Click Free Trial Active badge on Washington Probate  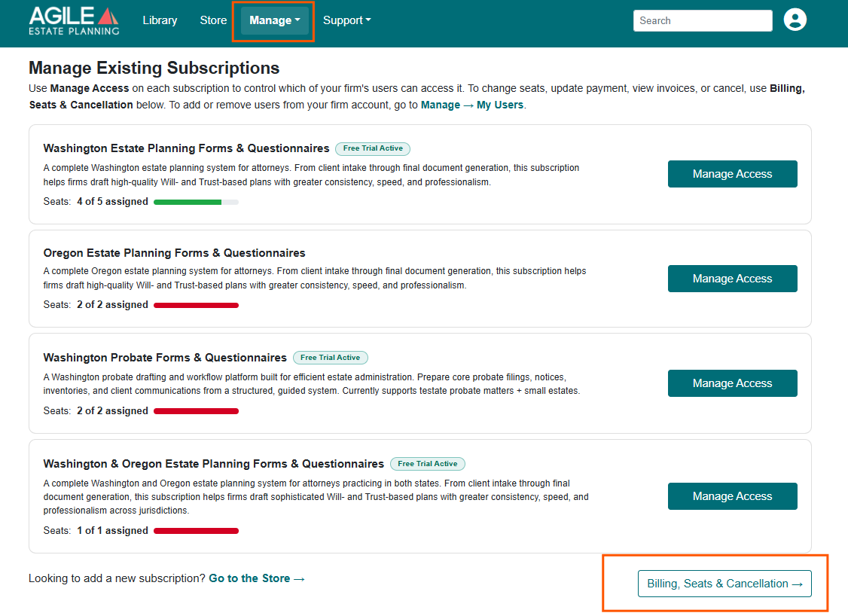click(x=330, y=358)
